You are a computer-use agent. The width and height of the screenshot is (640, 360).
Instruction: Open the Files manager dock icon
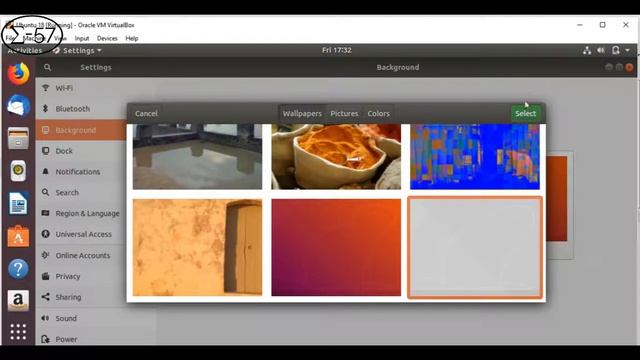18,138
